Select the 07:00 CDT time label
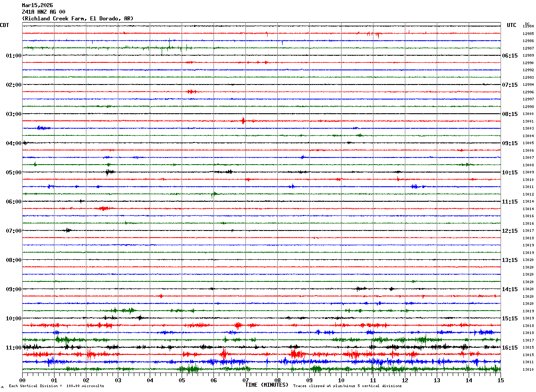This screenshot has height=392, width=536. (x=14, y=231)
